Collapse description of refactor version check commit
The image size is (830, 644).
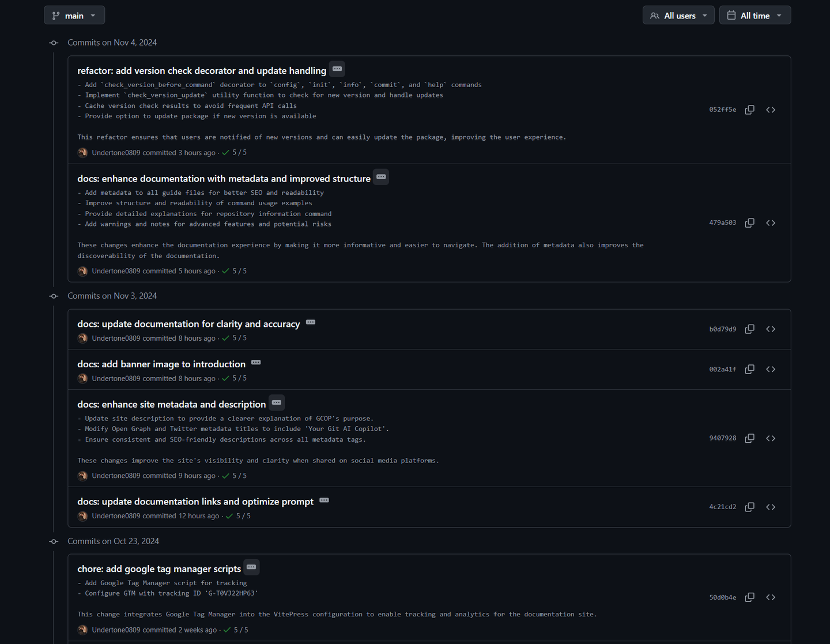coord(337,69)
